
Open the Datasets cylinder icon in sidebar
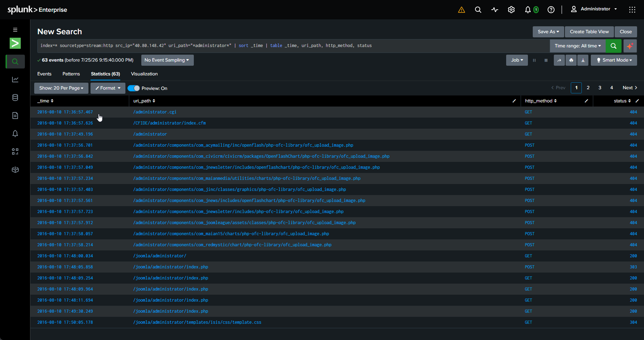coord(15,98)
